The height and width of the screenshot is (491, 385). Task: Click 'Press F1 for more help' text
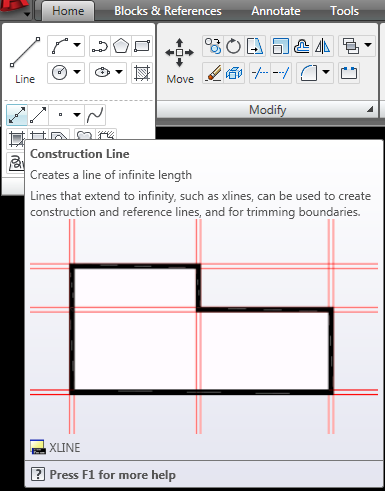coord(112,475)
